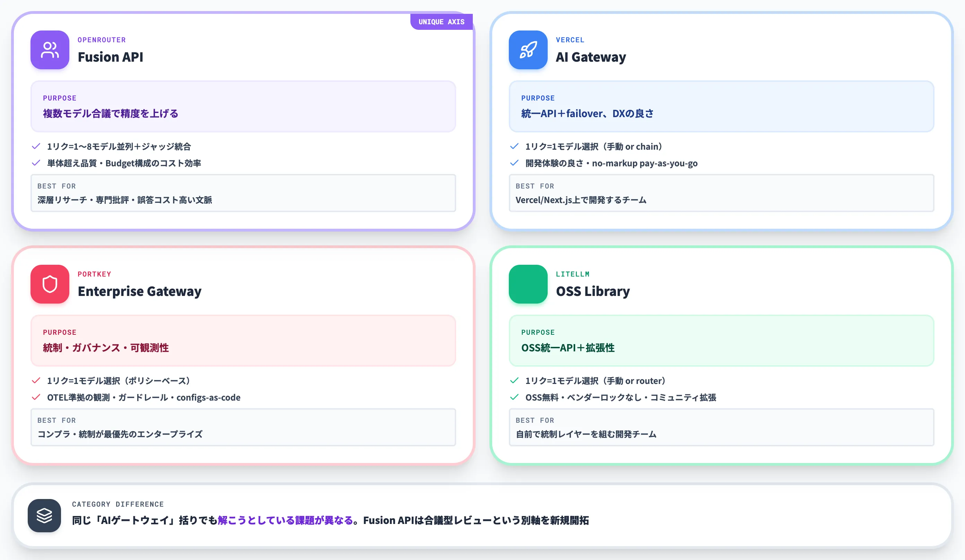Click the text 1リク=1モデル選択(ポリシーベース)
965x560 pixels.
tap(119, 381)
